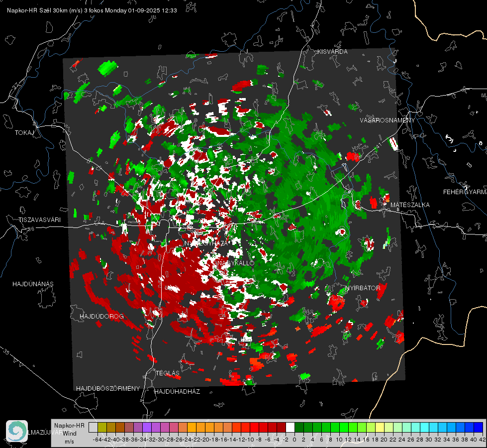Select the MÁTÉSZALKA town label
This screenshot has height=448, width=487.
[410, 205]
